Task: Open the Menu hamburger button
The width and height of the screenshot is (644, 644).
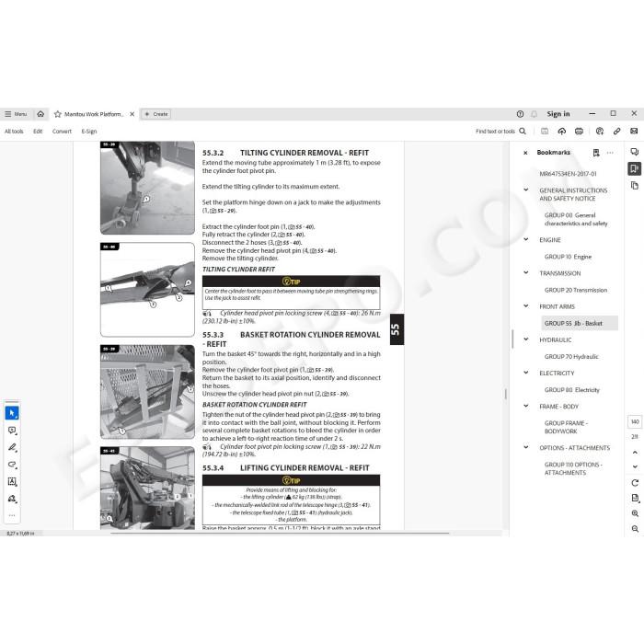Action: pyautogui.click(x=16, y=114)
